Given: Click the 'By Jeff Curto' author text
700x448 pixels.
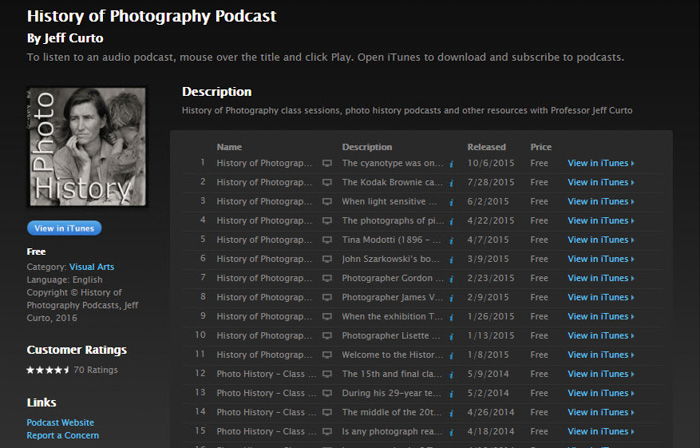Looking at the screenshot, I should click(65, 38).
